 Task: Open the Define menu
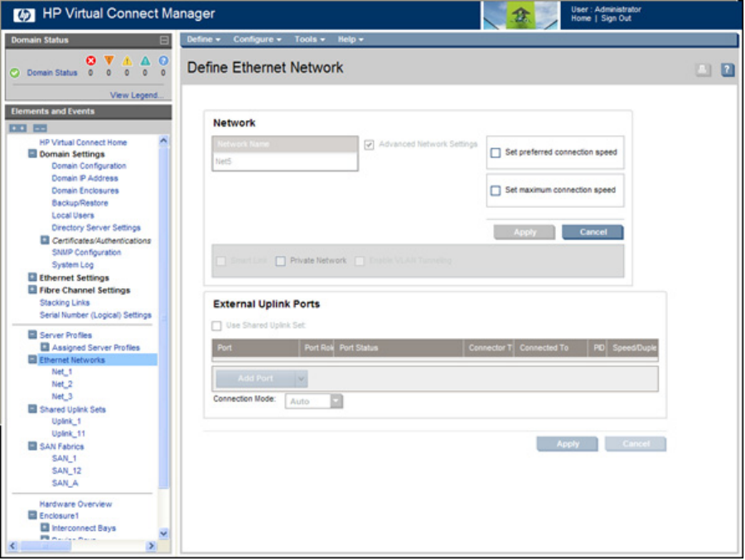203,39
